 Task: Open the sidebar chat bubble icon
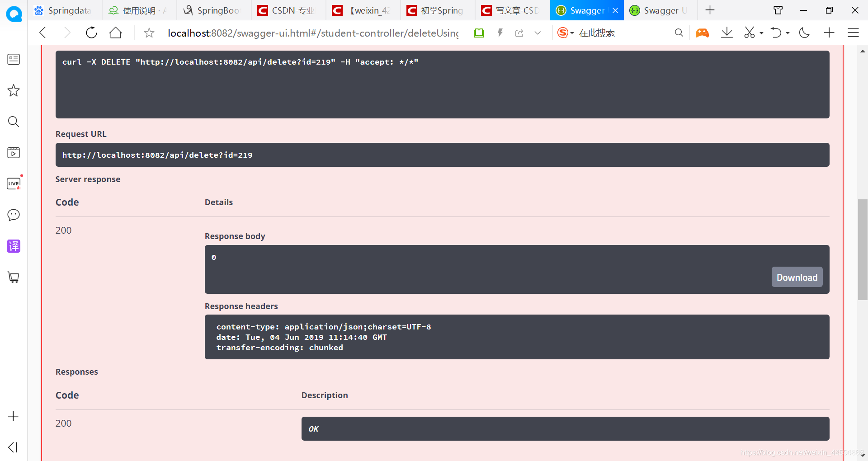pos(14,215)
